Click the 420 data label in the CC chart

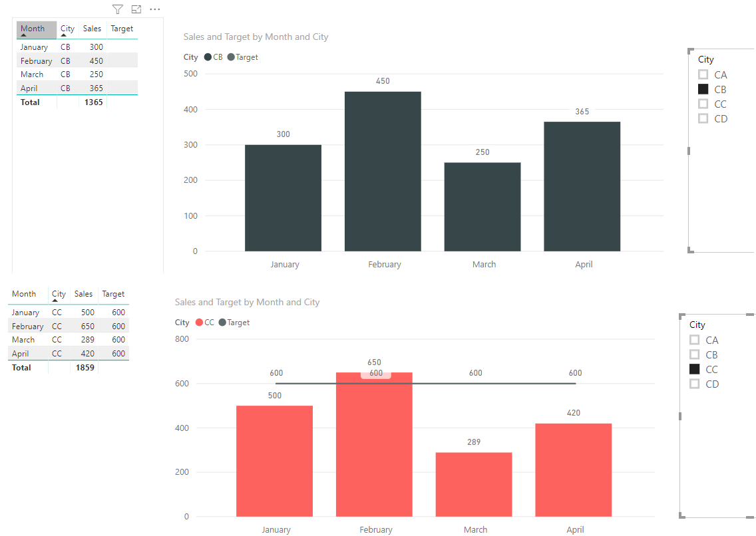click(x=573, y=413)
